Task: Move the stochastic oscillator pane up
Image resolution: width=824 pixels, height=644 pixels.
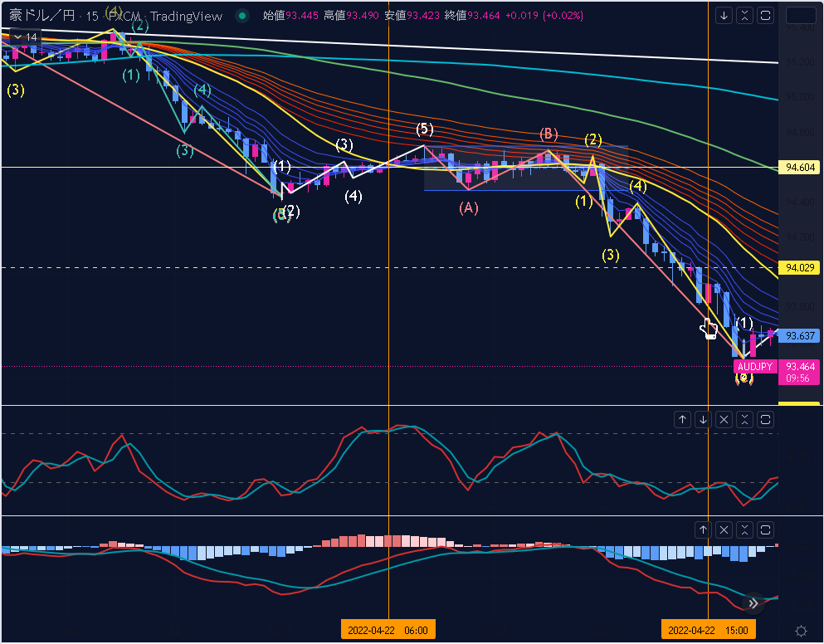Action: (x=683, y=420)
